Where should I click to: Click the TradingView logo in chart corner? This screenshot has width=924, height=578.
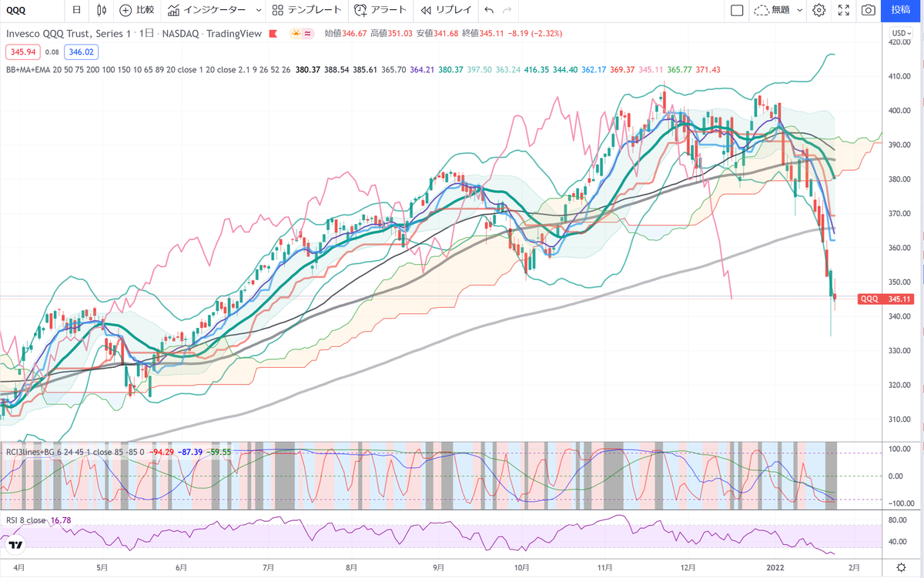15,545
